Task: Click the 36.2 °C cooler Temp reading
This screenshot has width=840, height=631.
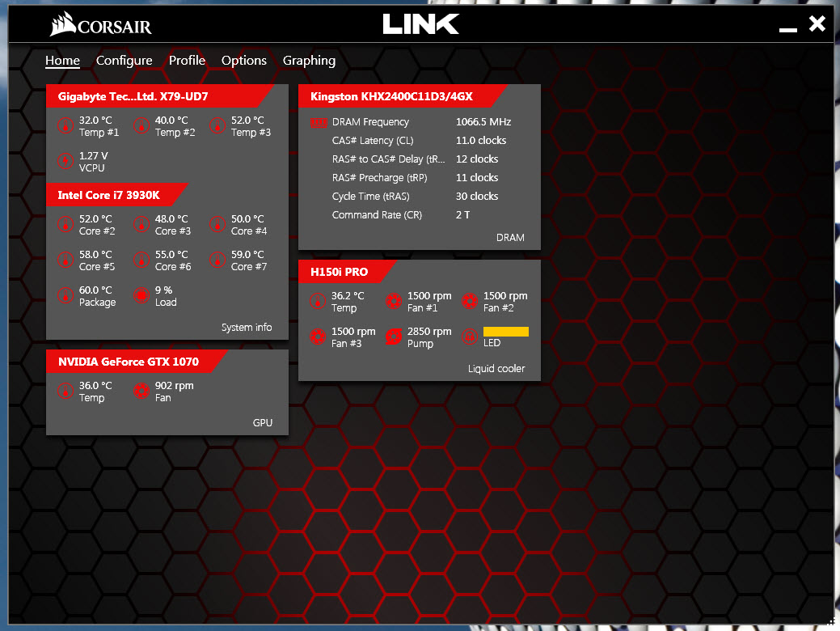Action: (347, 296)
